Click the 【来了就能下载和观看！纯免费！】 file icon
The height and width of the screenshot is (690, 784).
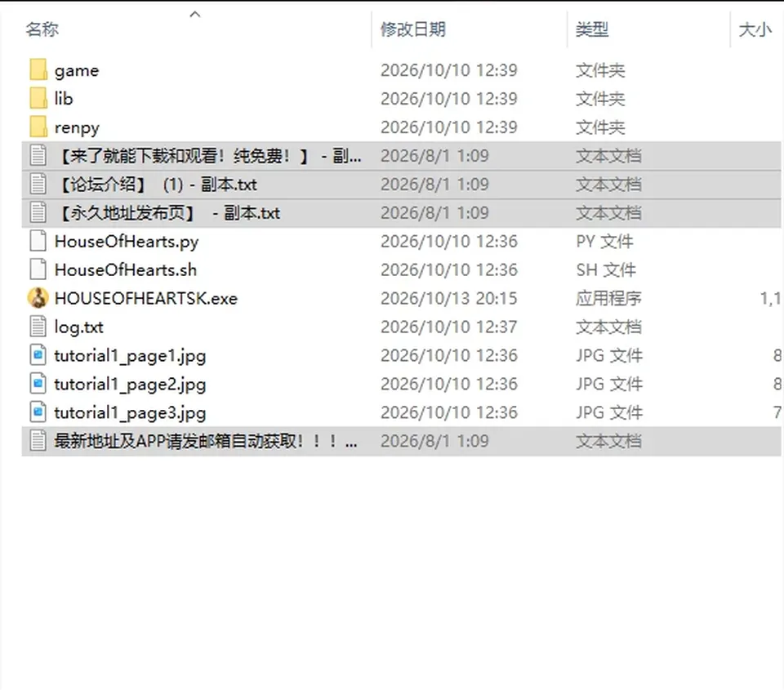(x=38, y=155)
